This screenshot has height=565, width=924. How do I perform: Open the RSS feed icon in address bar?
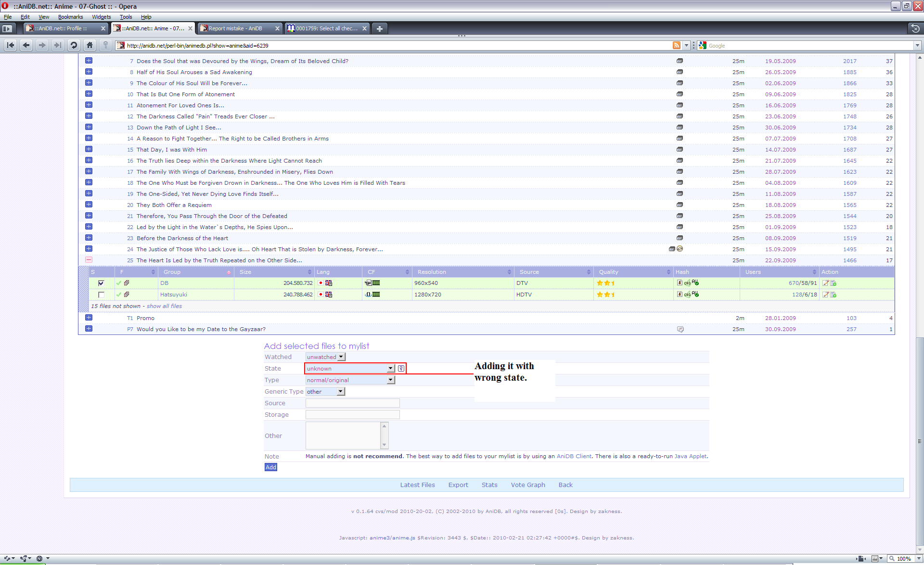click(676, 45)
